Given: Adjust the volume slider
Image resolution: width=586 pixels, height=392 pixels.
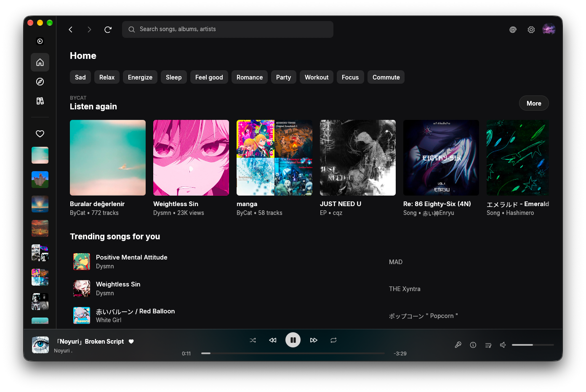Looking at the screenshot, I should tap(533, 345).
